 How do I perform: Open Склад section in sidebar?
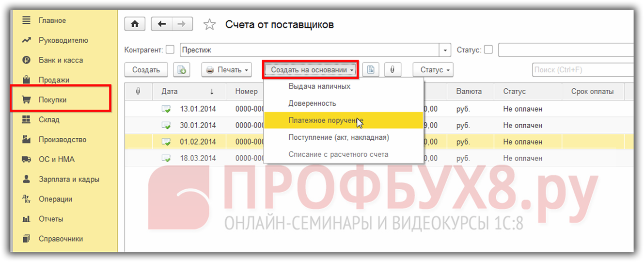click(x=49, y=120)
